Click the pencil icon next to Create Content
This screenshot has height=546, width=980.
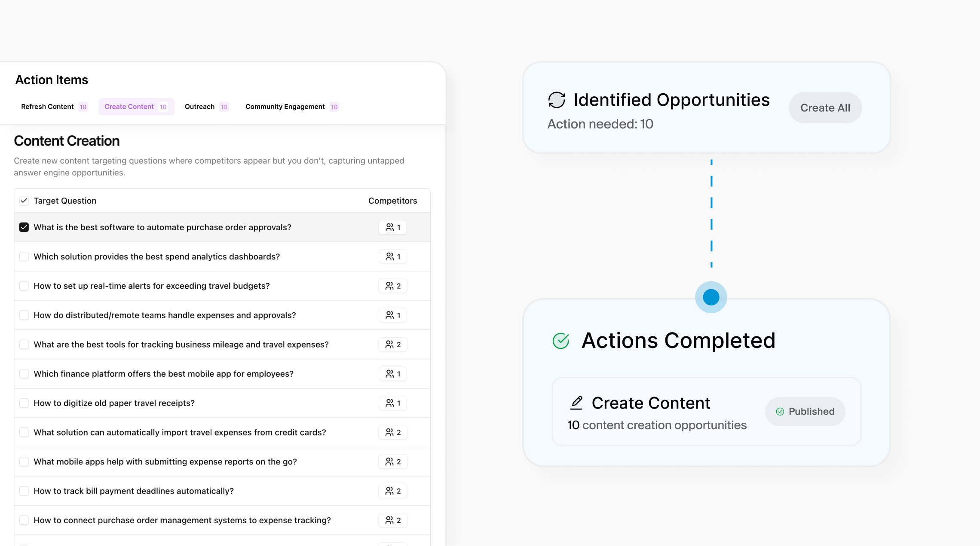576,403
